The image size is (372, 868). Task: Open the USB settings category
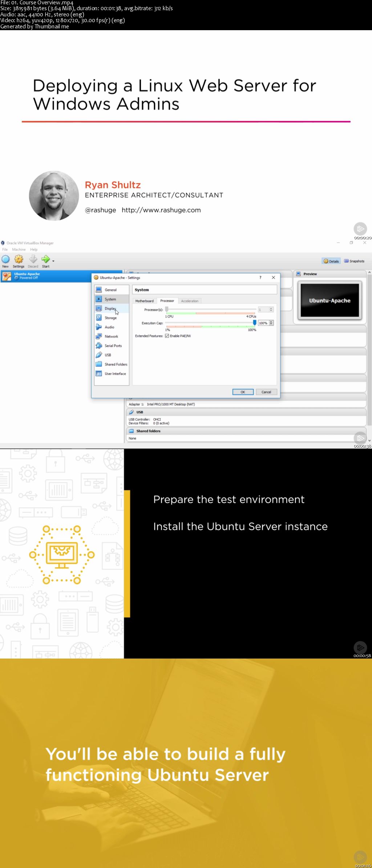pyautogui.click(x=112, y=355)
